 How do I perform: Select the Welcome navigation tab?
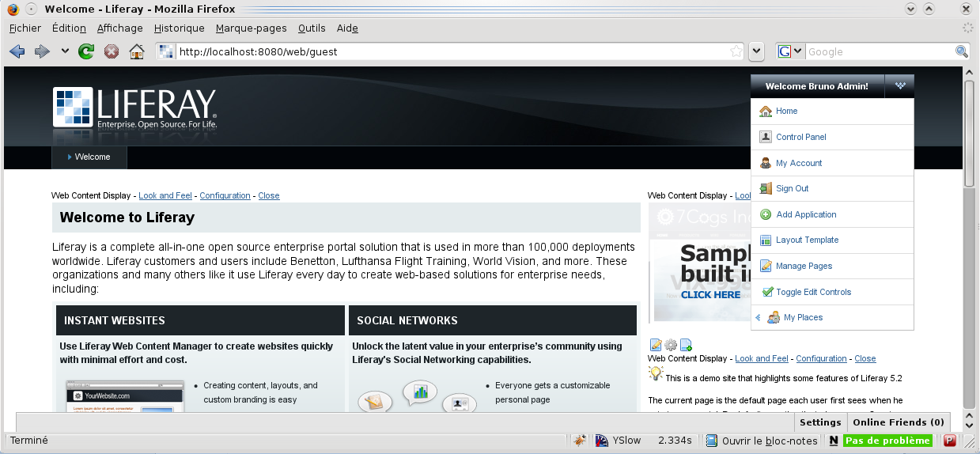tap(89, 157)
